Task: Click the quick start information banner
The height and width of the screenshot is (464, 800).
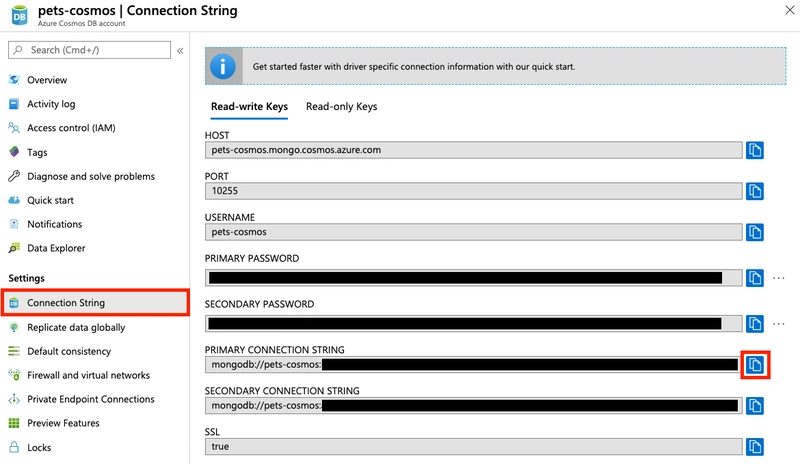Action: 495,66
